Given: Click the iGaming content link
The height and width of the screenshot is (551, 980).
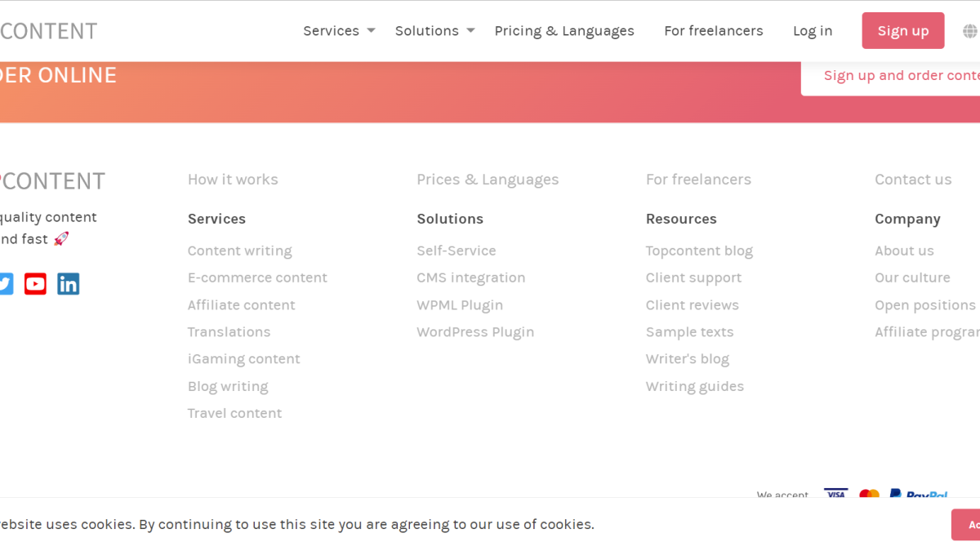Looking at the screenshot, I should point(244,359).
